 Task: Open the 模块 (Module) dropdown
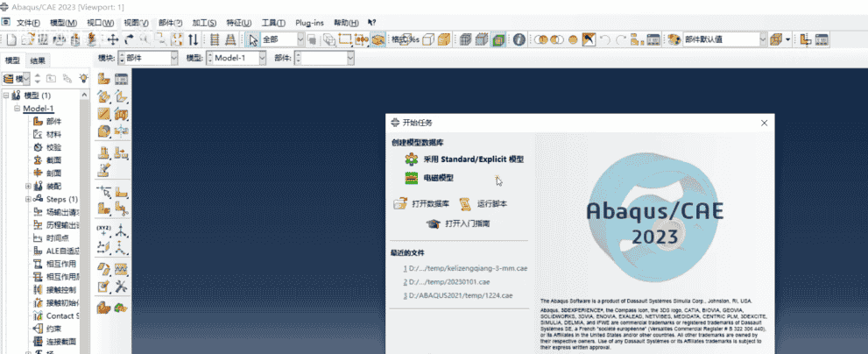pos(149,58)
